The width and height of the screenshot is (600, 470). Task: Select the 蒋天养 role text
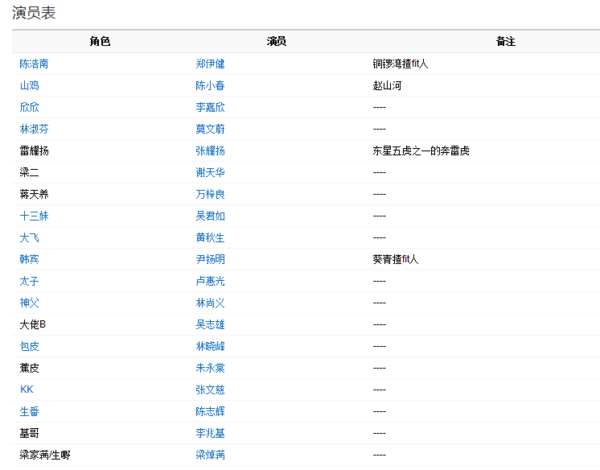click(x=34, y=194)
